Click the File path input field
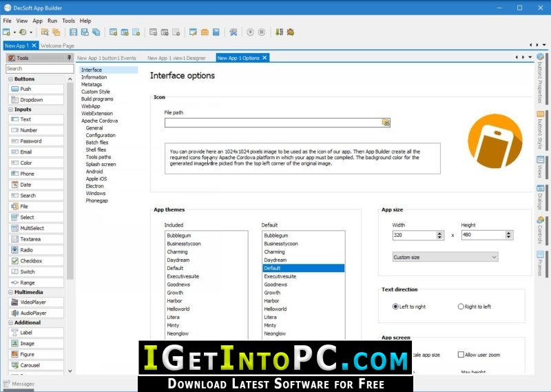The width and height of the screenshot is (551, 392). (273, 123)
